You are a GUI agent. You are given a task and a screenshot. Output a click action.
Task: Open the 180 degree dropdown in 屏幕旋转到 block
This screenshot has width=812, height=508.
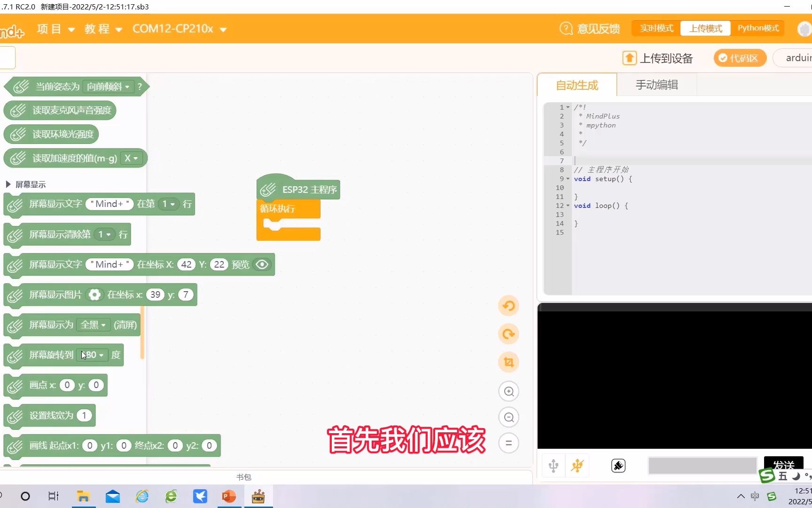pyautogui.click(x=93, y=355)
